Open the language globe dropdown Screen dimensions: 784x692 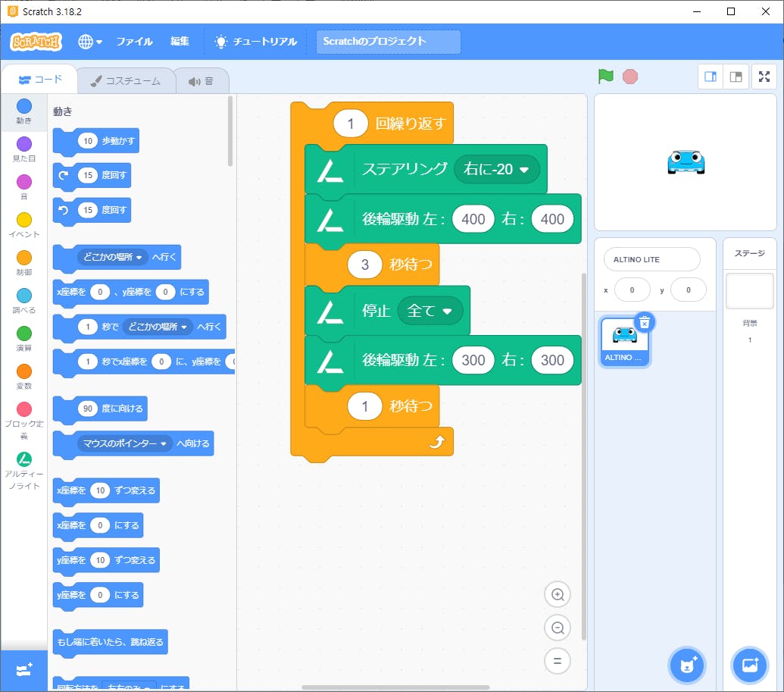tap(89, 42)
